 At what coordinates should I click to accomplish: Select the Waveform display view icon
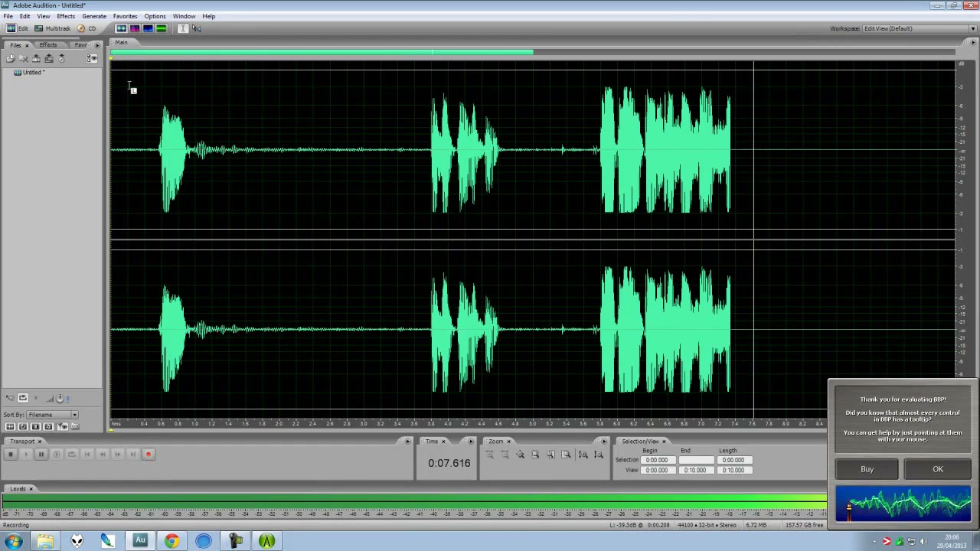point(121,28)
